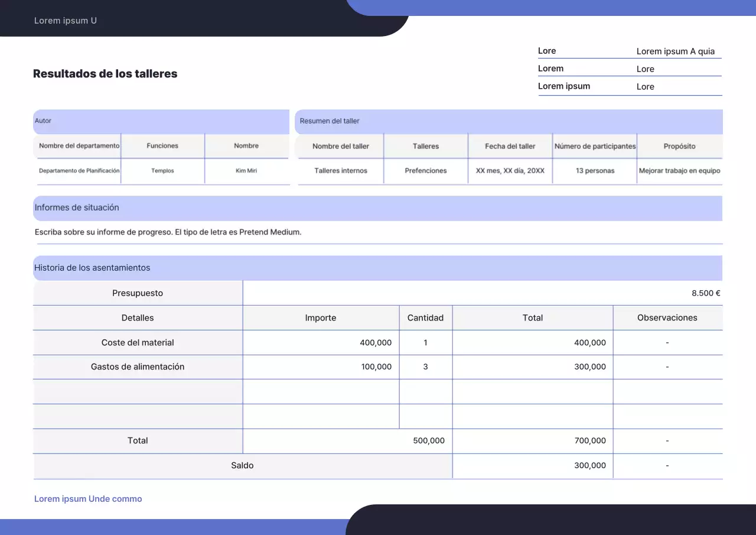Screen dimensions: 756x535
Task: Select the 'Talleres internos' cell
Action: click(341, 171)
